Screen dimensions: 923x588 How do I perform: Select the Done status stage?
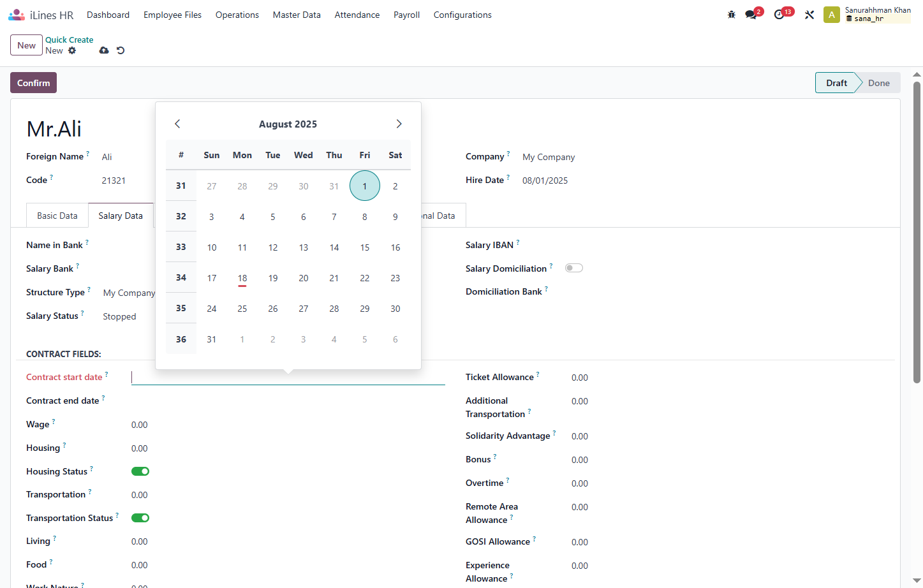[x=878, y=83]
